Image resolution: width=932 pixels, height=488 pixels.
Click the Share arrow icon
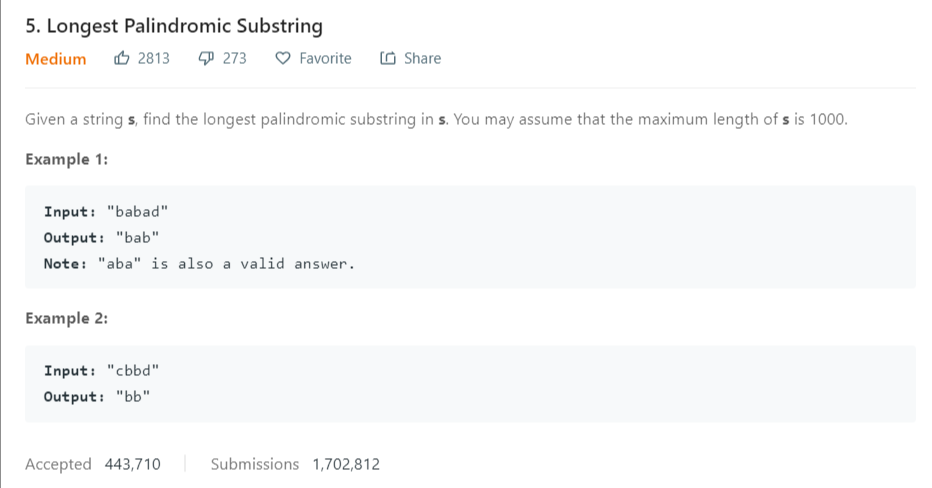coord(388,58)
